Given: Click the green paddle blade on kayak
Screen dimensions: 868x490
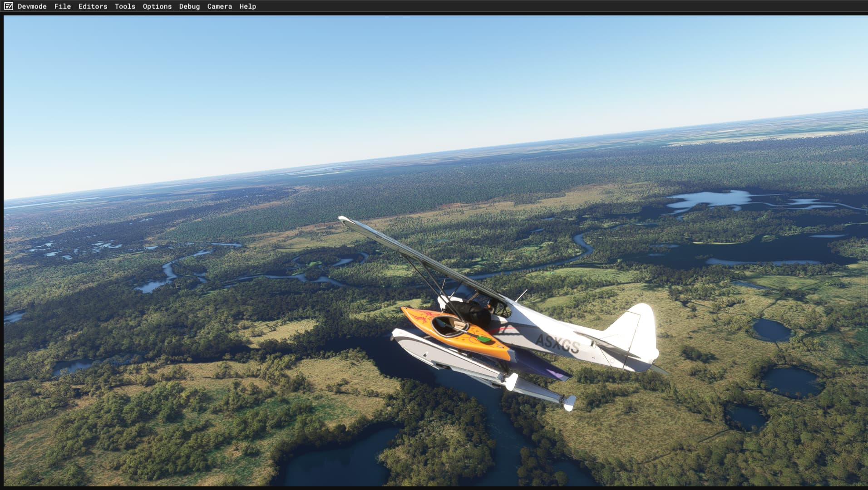Looking at the screenshot, I should click(484, 339).
